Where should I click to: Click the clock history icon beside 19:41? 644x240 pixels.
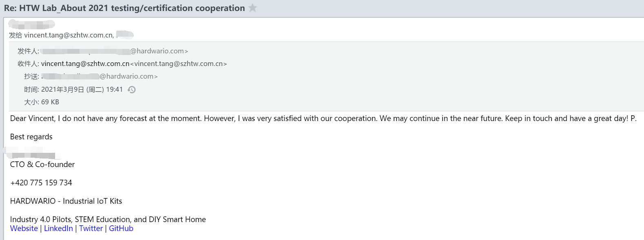coord(131,90)
